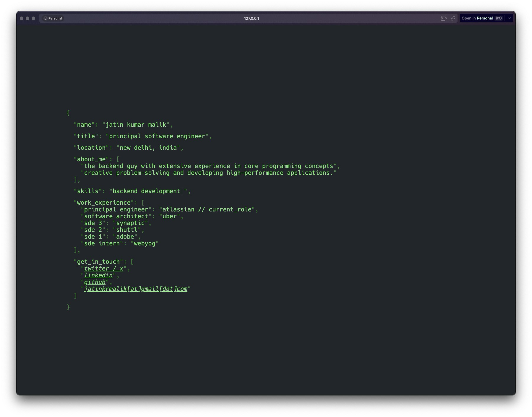Screen dimensions: 532x417
Task: Click the command symbol in Open in Personal button
Action: pos(498,18)
